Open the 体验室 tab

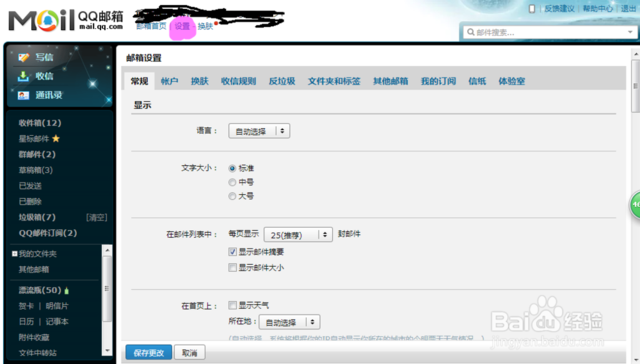(511, 81)
